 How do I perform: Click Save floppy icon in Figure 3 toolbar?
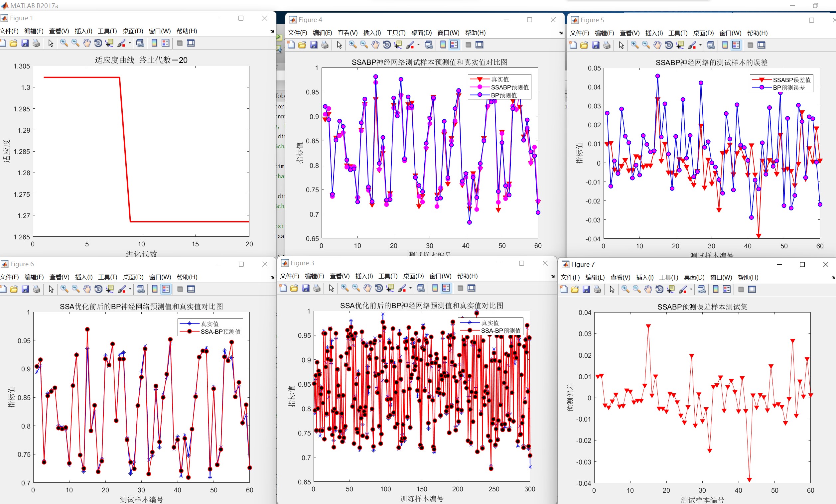(306, 288)
